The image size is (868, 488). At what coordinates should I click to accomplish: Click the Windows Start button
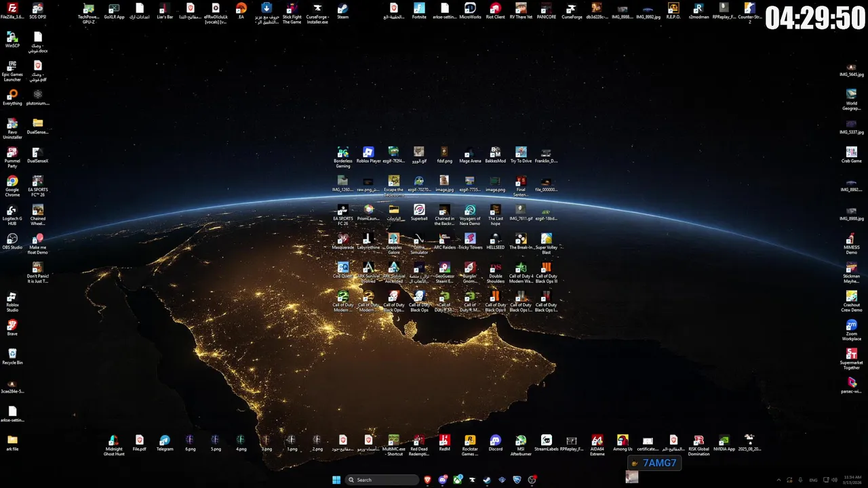click(x=336, y=480)
